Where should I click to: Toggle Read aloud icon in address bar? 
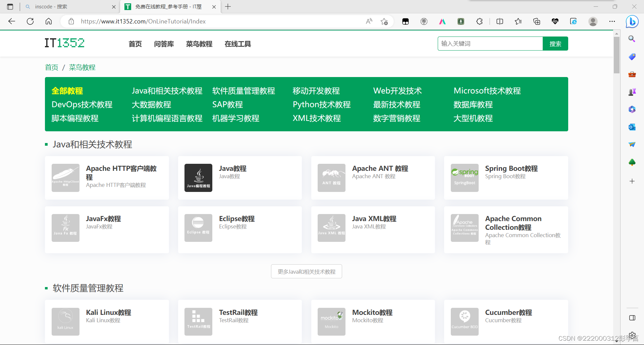(369, 21)
